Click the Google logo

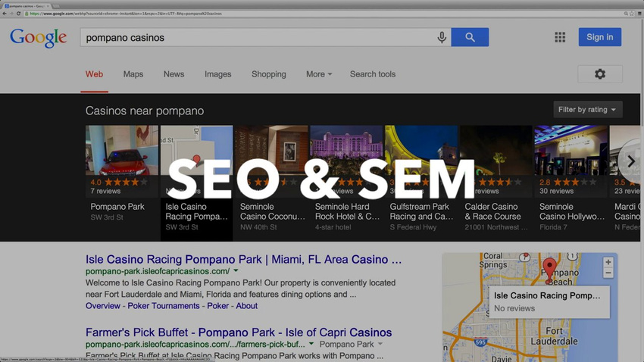click(x=38, y=38)
